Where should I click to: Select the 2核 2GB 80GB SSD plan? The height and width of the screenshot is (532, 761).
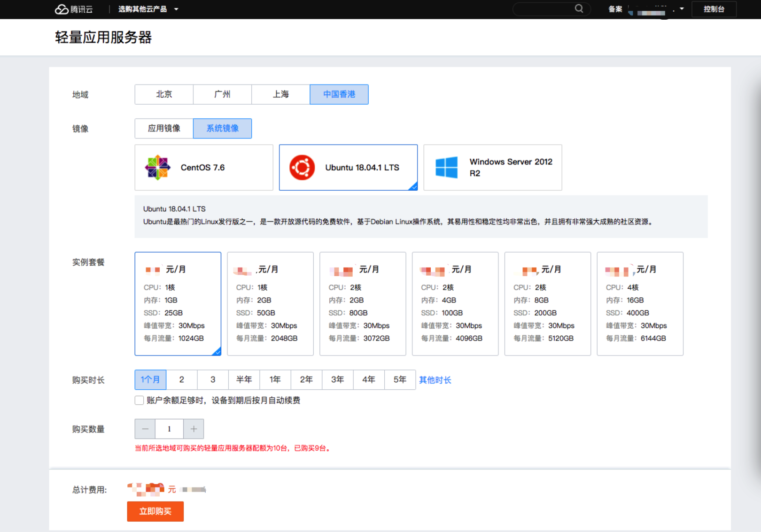click(x=363, y=304)
